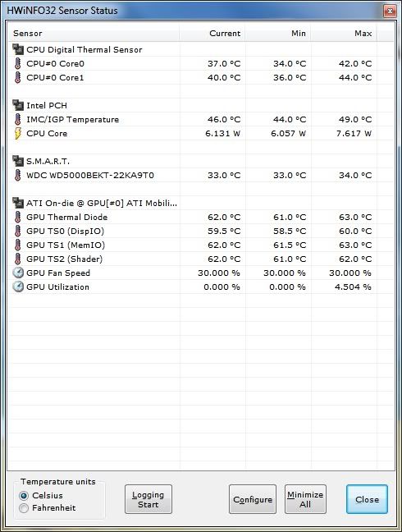Click the thermometer icon beside GPU Thermal Diode

pyautogui.click(x=17, y=217)
